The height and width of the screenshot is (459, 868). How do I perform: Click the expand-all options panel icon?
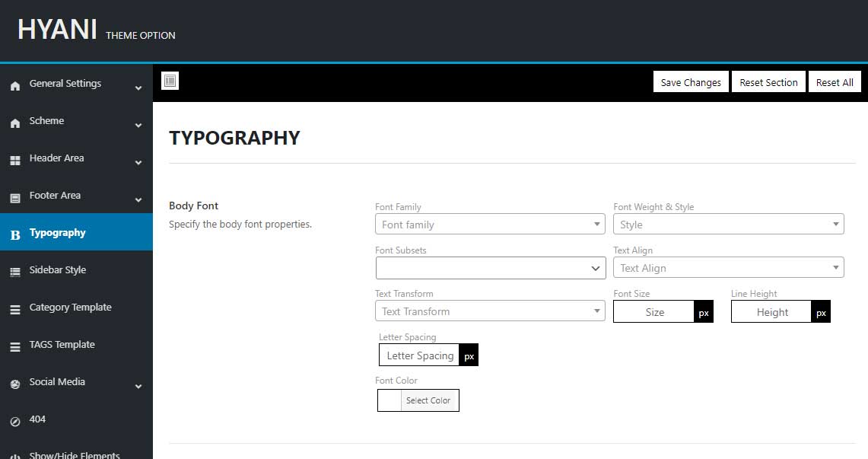[170, 81]
